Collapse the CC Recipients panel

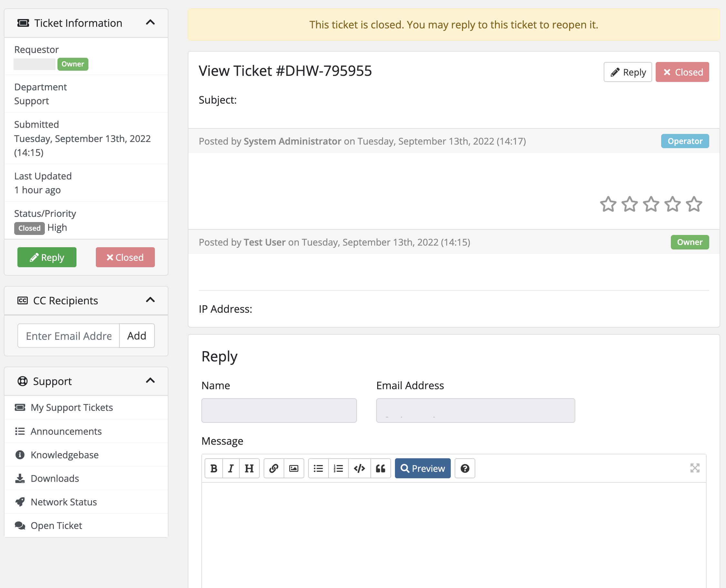click(x=150, y=300)
